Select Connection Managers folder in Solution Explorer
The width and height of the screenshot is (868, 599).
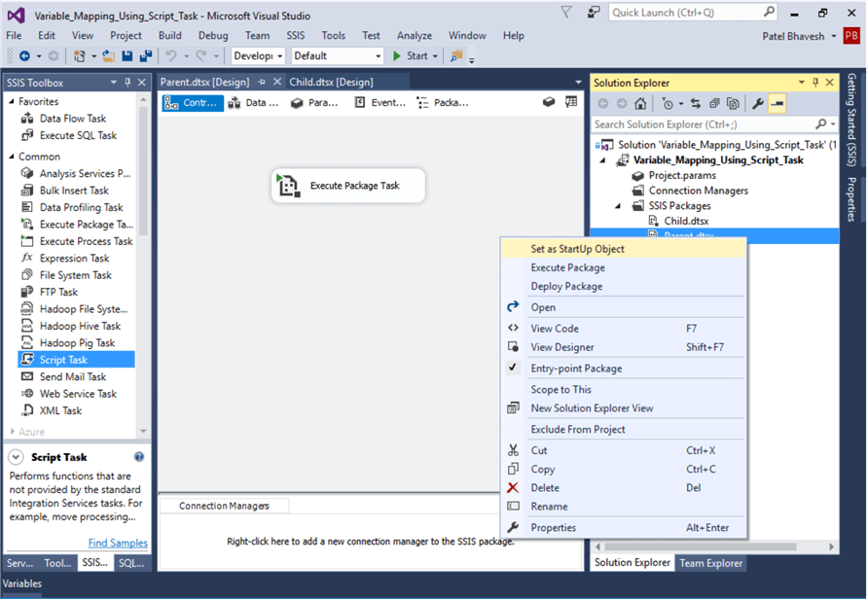698,191
